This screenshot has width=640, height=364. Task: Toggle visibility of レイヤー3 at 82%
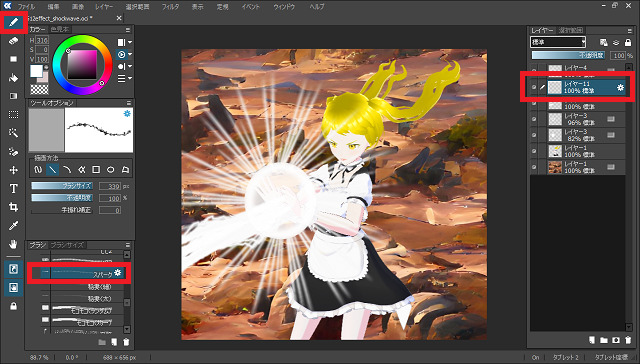click(x=534, y=135)
